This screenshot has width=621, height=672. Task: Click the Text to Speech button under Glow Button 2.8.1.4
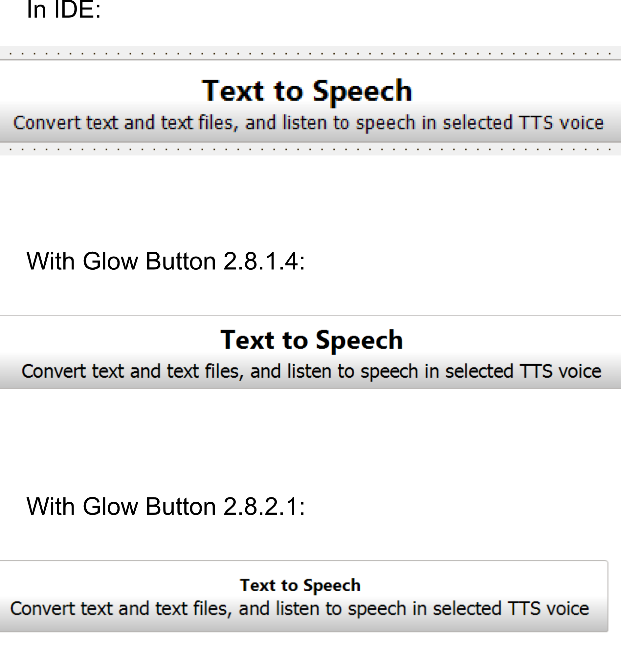click(311, 352)
